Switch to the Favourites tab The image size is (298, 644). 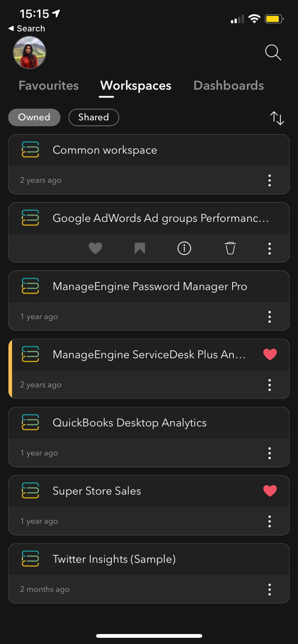click(x=49, y=85)
